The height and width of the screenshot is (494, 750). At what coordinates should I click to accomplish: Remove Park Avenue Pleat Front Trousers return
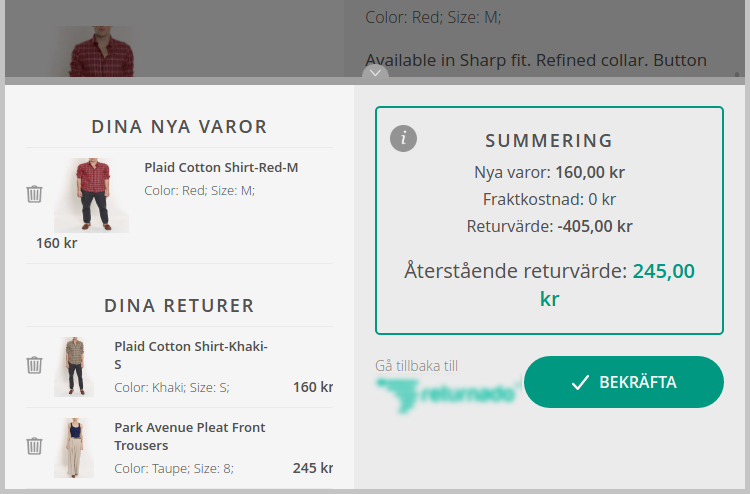coord(34,446)
